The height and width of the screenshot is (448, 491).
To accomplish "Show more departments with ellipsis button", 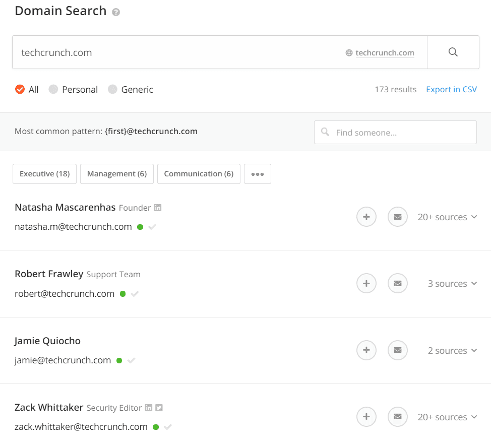I will point(258,174).
